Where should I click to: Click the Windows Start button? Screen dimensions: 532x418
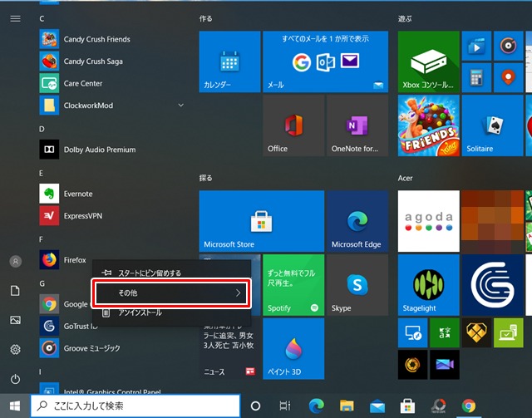point(15,406)
